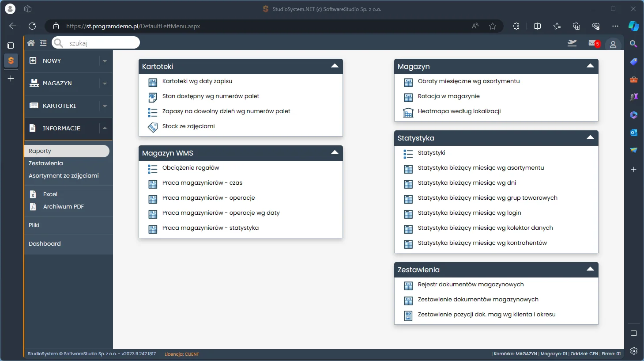
Task: Collapse the Statystyka panel
Action: coord(590,137)
